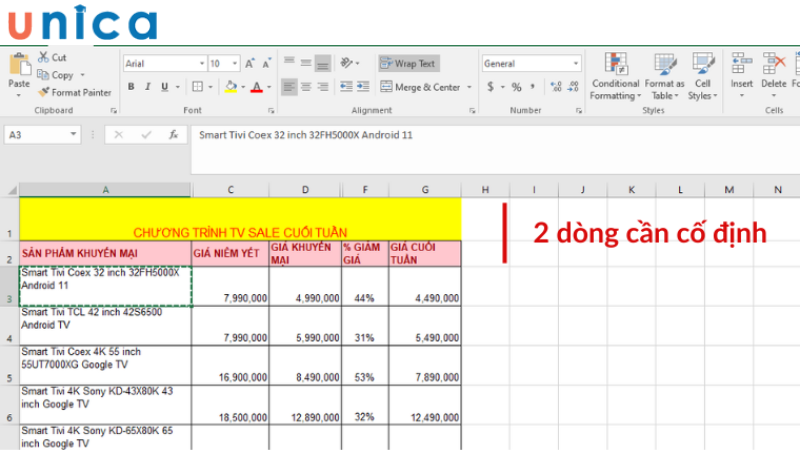Open font color dropdown arrow
Image resolution: width=800 pixels, height=450 pixels.
[x=269, y=87]
